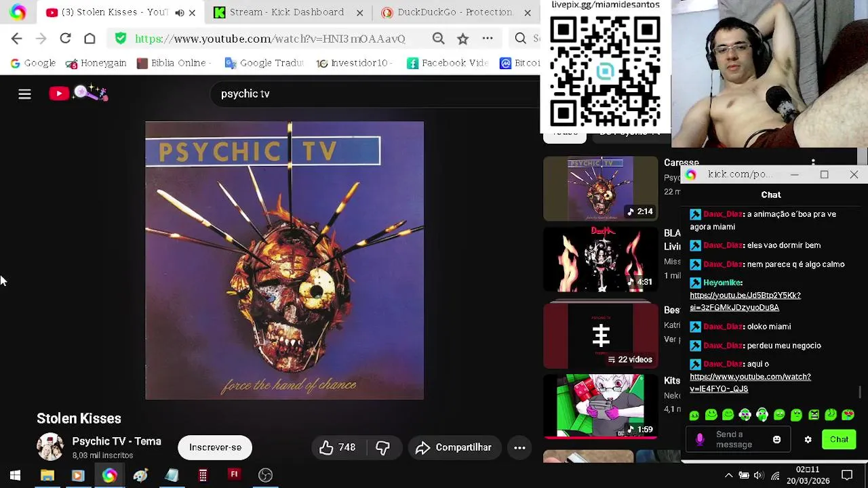Open the browser home page button
This screenshot has width=868, height=488.
click(x=90, y=39)
